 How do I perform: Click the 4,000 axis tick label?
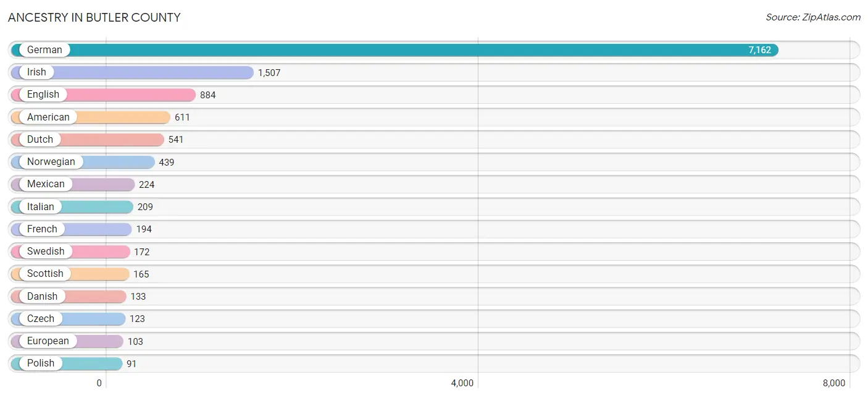(462, 383)
